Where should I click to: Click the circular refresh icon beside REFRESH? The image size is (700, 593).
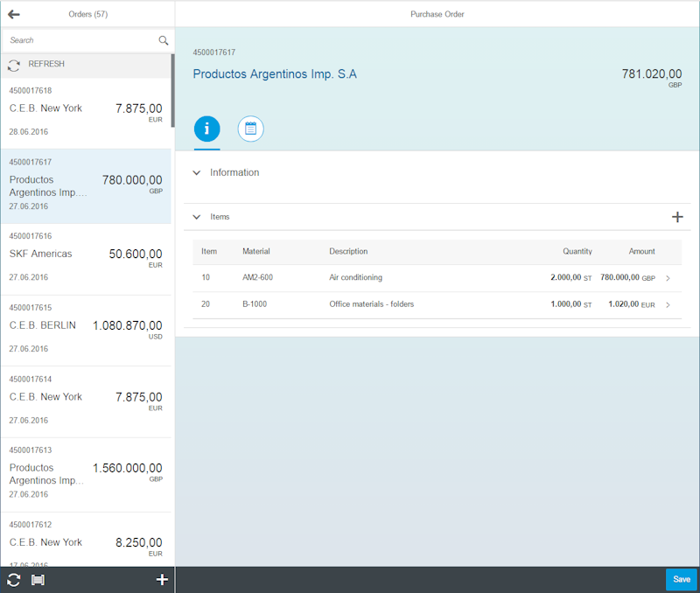14,64
